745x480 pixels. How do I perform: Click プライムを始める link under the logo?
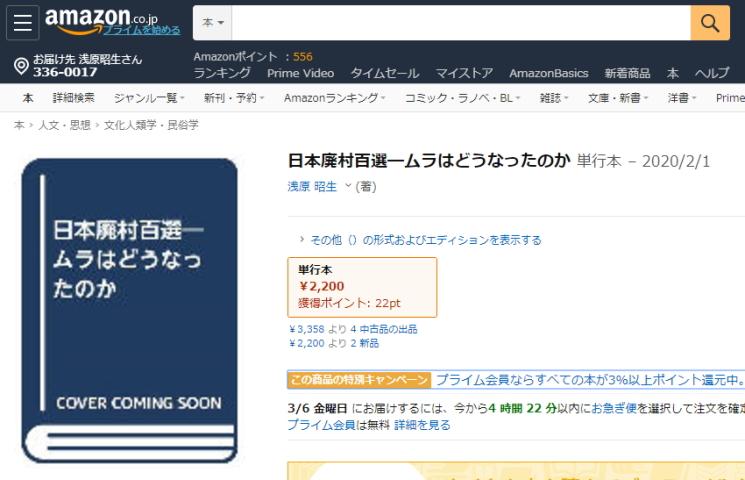point(142,30)
